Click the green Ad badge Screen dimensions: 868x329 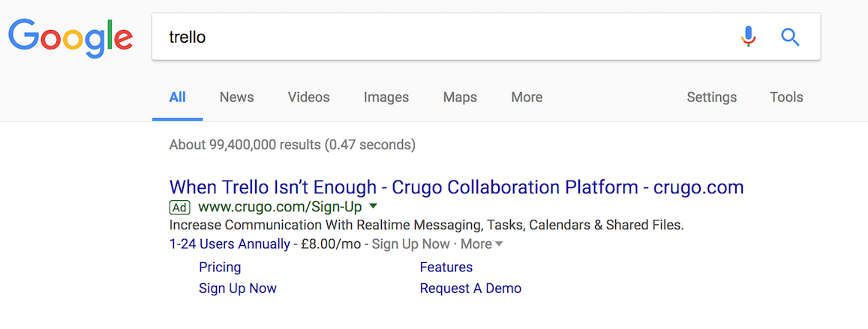click(x=179, y=208)
